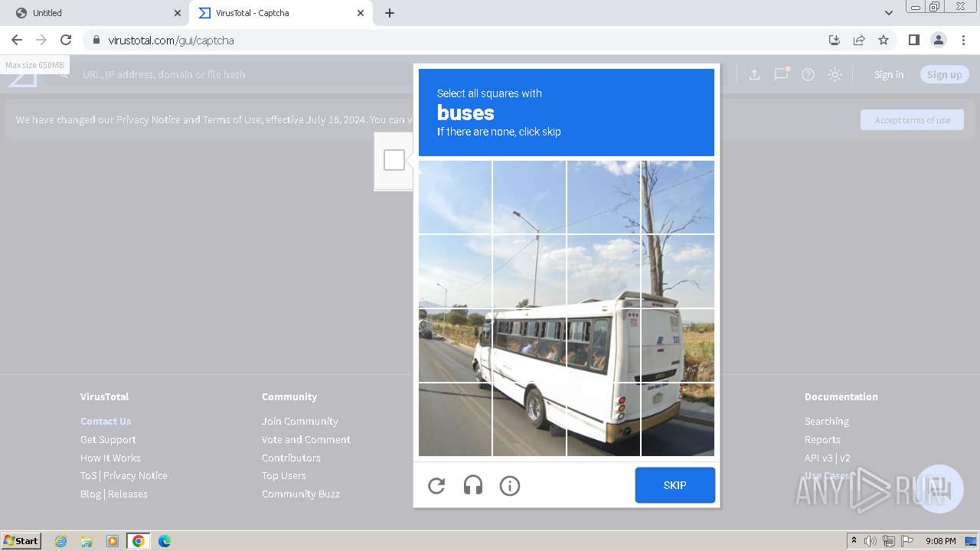This screenshot has width=980, height=551.
Task: Open the Reports documentation link
Action: pyautogui.click(x=822, y=439)
